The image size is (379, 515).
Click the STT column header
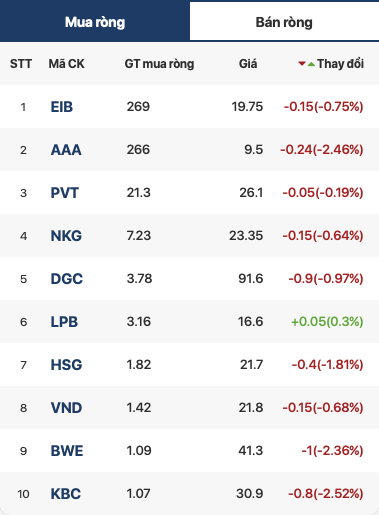[21, 64]
